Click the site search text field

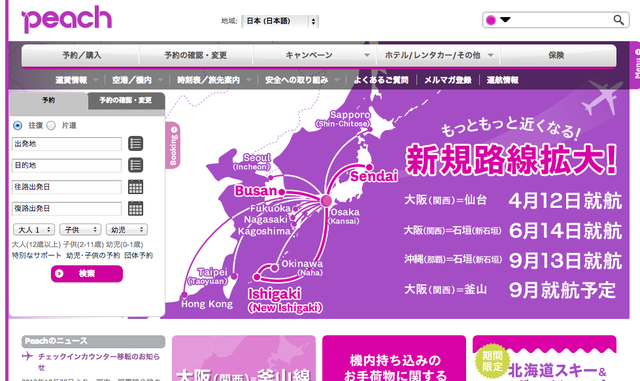(561, 20)
